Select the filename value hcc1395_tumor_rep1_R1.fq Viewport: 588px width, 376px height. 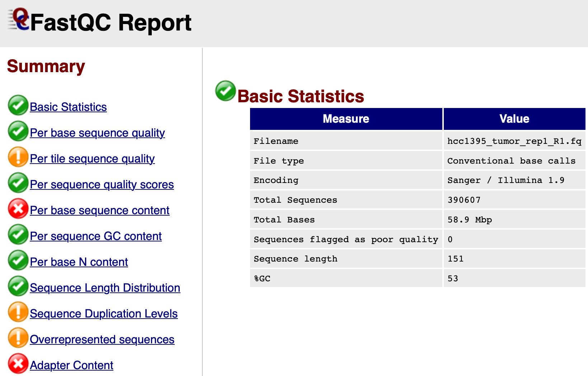[x=514, y=141]
